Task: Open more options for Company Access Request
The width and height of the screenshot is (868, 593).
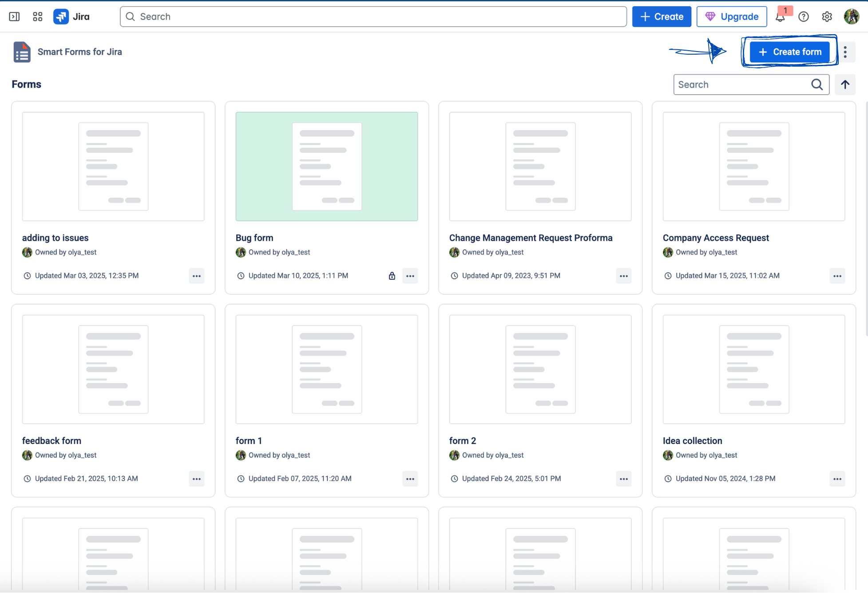Action: 837,276
